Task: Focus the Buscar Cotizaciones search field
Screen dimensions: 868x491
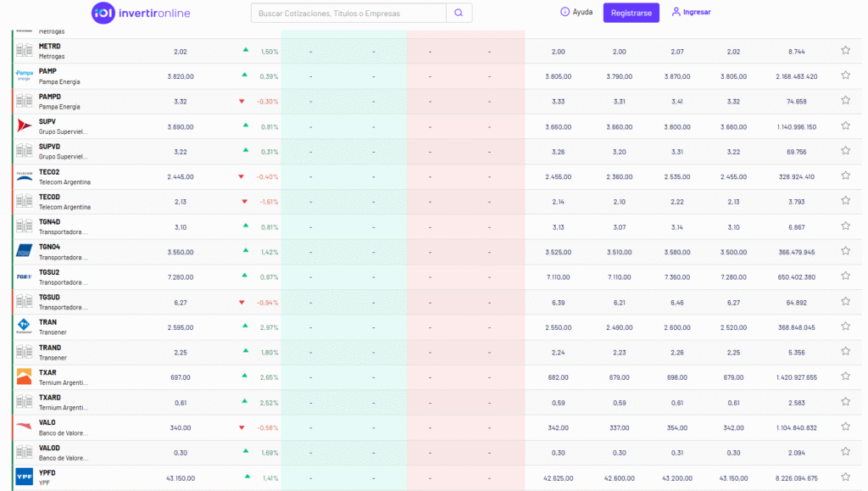Action: click(x=348, y=14)
